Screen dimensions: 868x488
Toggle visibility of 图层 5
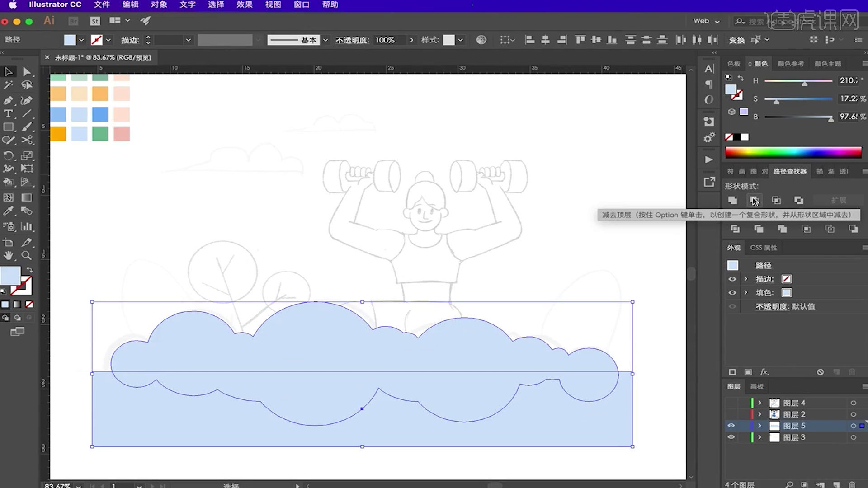731,426
